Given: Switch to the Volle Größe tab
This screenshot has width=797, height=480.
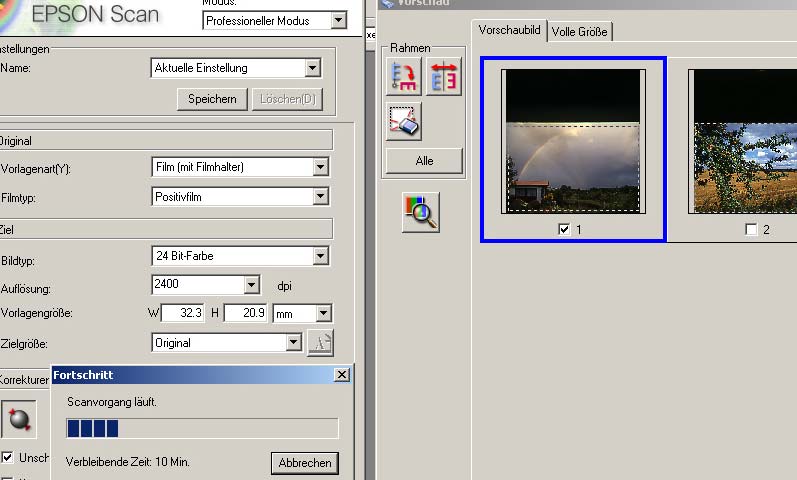Looking at the screenshot, I should 580,32.
